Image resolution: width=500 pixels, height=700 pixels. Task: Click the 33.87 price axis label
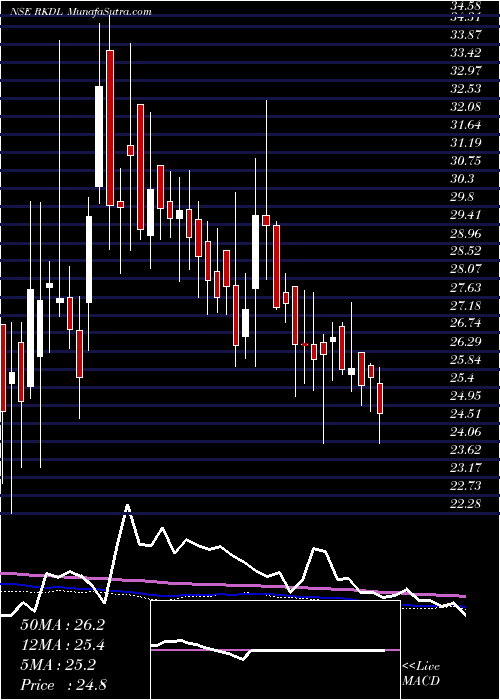point(466,35)
